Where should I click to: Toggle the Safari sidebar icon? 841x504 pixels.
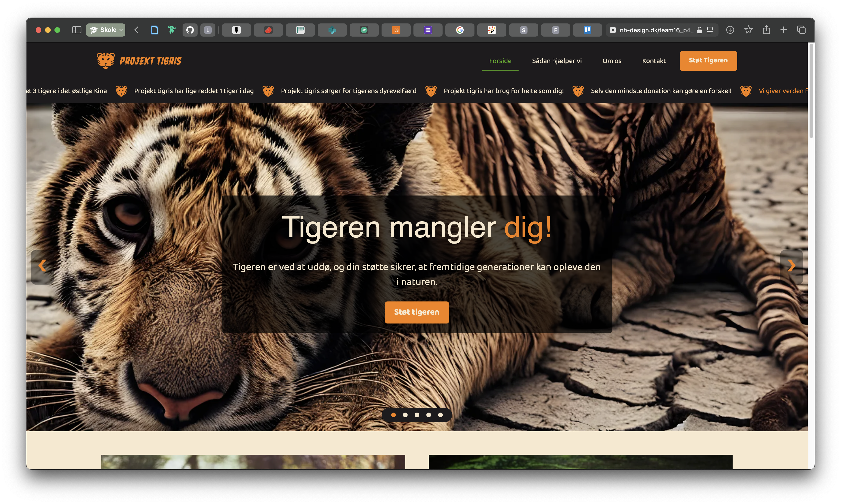(x=76, y=30)
